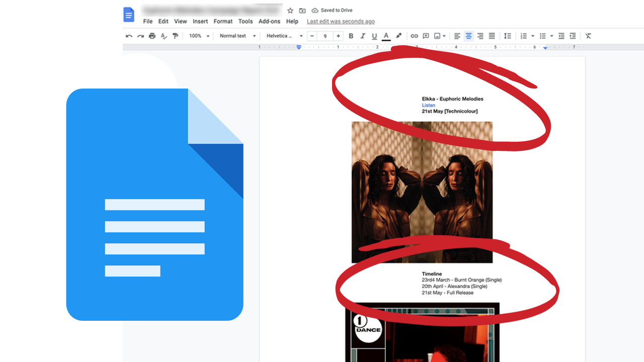Decrease the indent
Screen dimensions: 644x362
pos(561,36)
